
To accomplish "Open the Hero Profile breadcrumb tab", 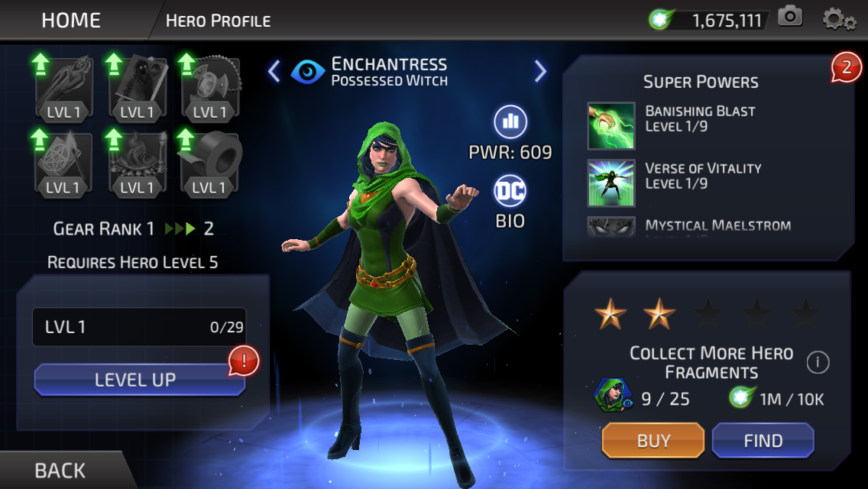I will [x=218, y=21].
